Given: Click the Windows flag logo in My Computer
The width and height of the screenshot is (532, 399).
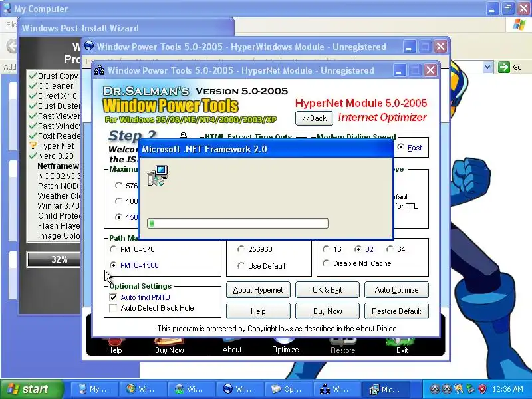Looking at the screenshot, I should pyautogui.click(x=519, y=25).
